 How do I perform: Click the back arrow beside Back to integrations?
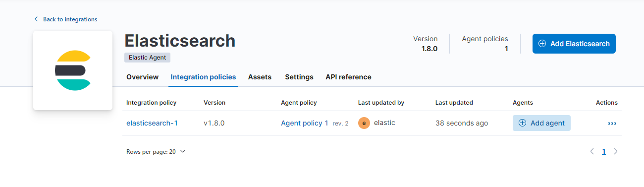(36, 19)
